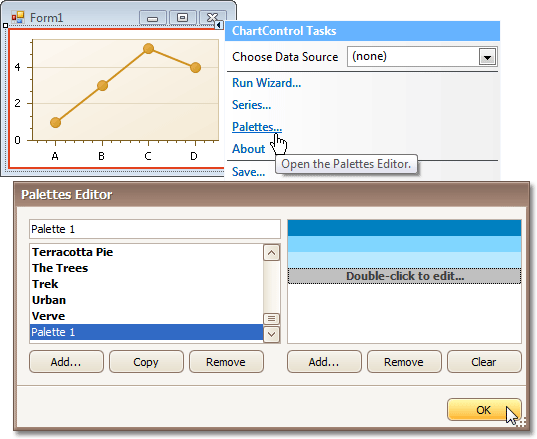Open the Choose Data Source dropdown arrow
This screenshot has width=537, height=439.
(487, 57)
